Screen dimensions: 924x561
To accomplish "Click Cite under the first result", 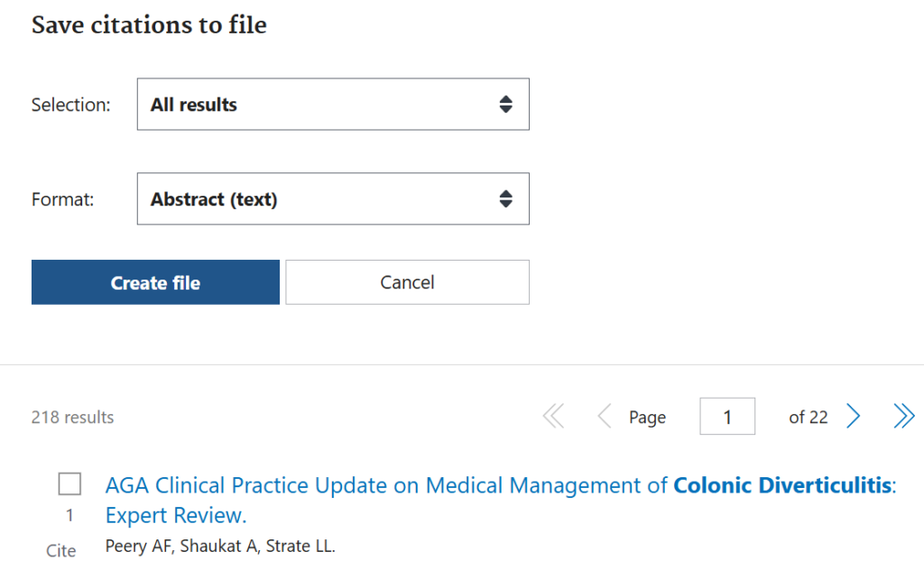I will coord(61,550).
